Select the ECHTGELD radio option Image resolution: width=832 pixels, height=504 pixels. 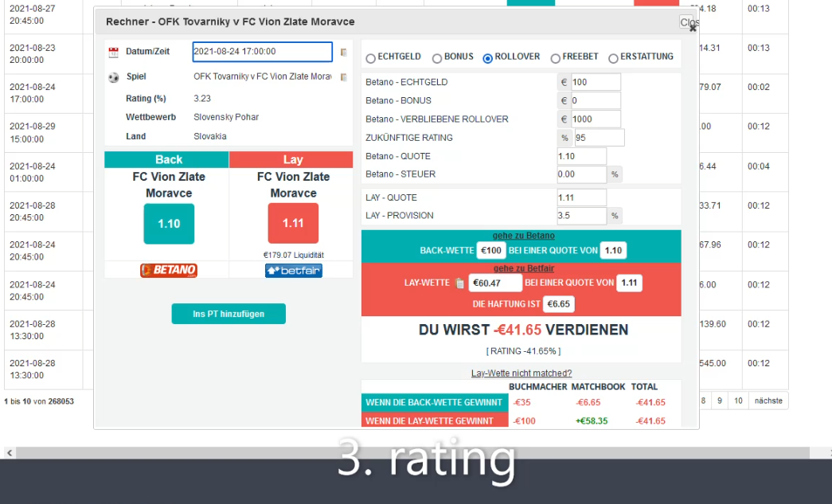tap(371, 58)
